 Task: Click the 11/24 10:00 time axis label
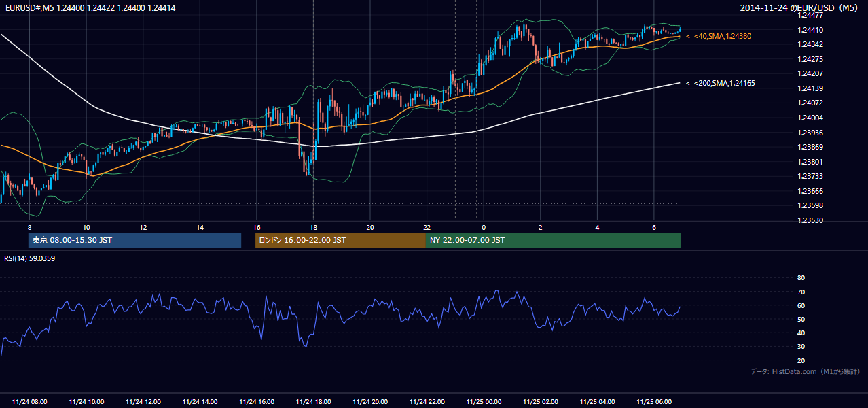click(86, 402)
